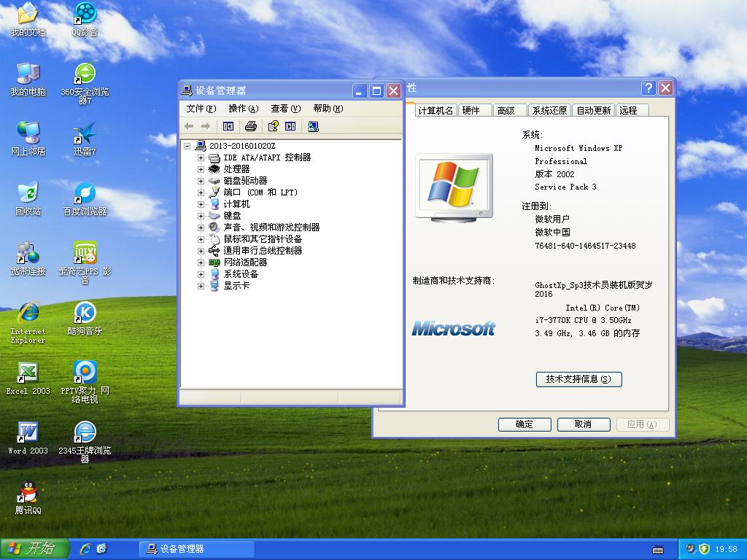Expand 声音、视频和游戏控制器 node

click(x=201, y=227)
